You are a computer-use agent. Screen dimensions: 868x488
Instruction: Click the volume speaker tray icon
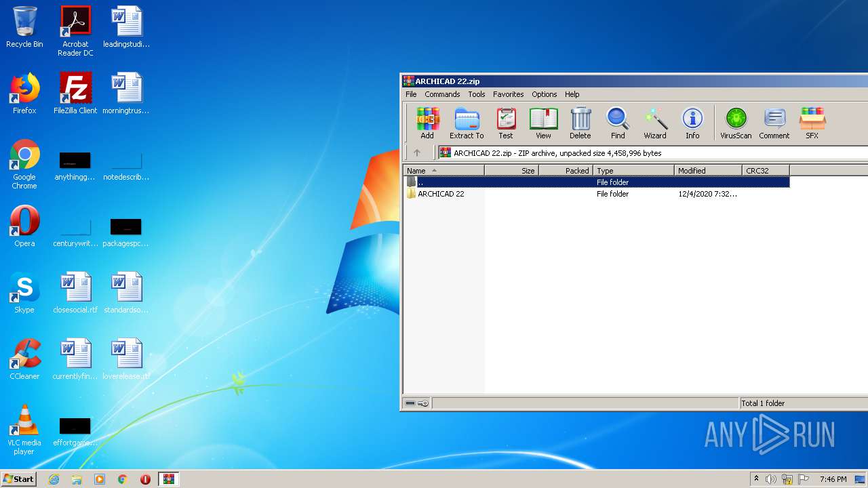(771, 479)
